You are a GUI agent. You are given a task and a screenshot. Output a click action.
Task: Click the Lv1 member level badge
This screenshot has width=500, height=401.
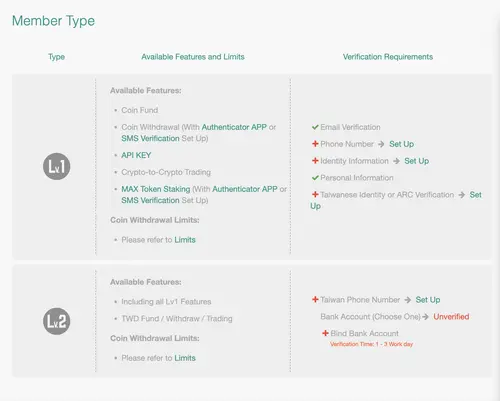click(x=57, y=166)
